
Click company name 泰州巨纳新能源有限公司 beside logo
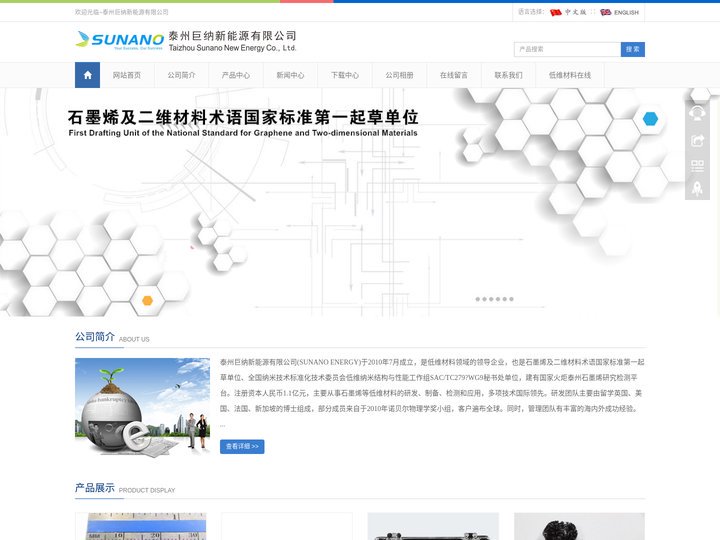tap(232, 36)
